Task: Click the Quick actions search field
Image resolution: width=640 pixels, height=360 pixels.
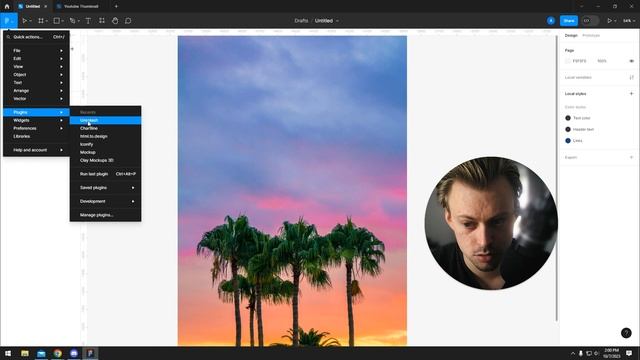Action: point(36,37)
